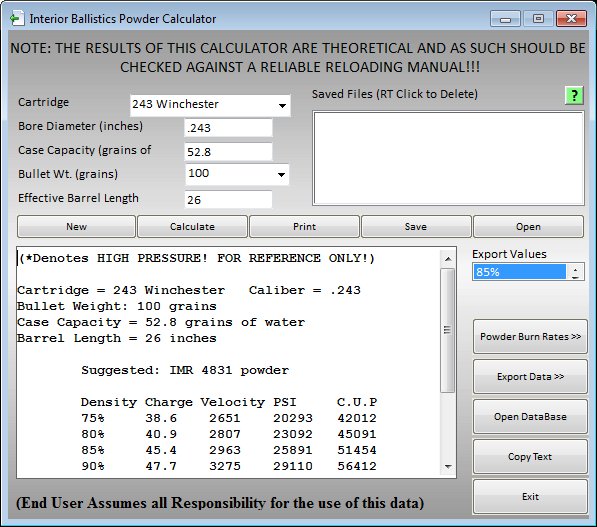597x527 pixels.
Task: Click the app icon in the title bar
Action: [17, 18]
